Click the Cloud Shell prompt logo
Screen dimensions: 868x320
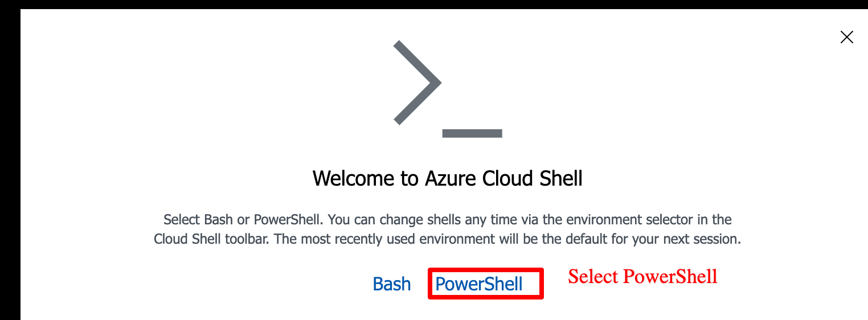447,89
